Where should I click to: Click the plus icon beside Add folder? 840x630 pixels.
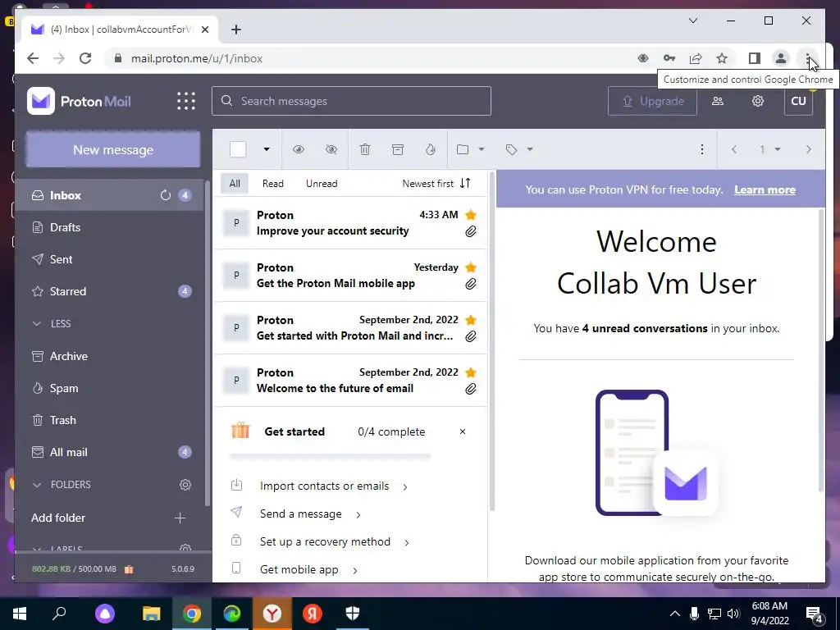[x=180, y=518]
